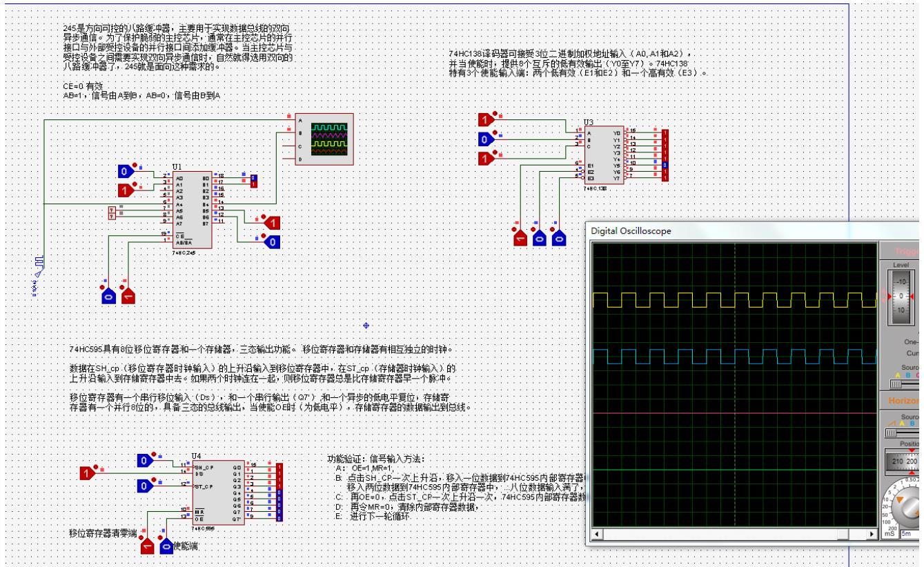Toggle the CE enable logic state below U1
The height and width of the screenshot is (567, 924).
point(108,296)
